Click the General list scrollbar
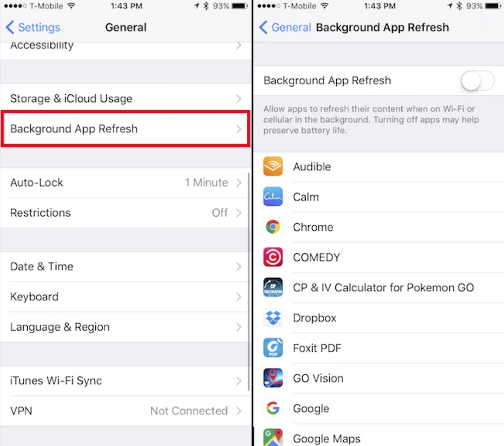Screen dimensions: 504x446 (249, 282)
